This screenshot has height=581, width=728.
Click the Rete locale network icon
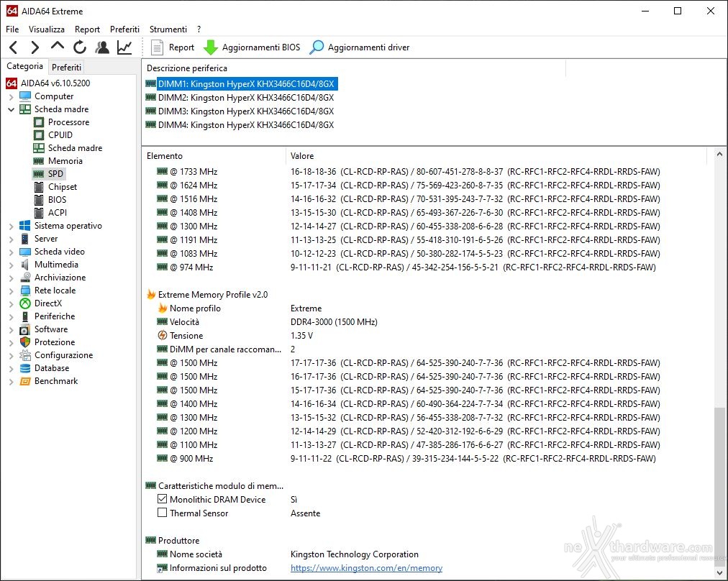click(25, 290)
